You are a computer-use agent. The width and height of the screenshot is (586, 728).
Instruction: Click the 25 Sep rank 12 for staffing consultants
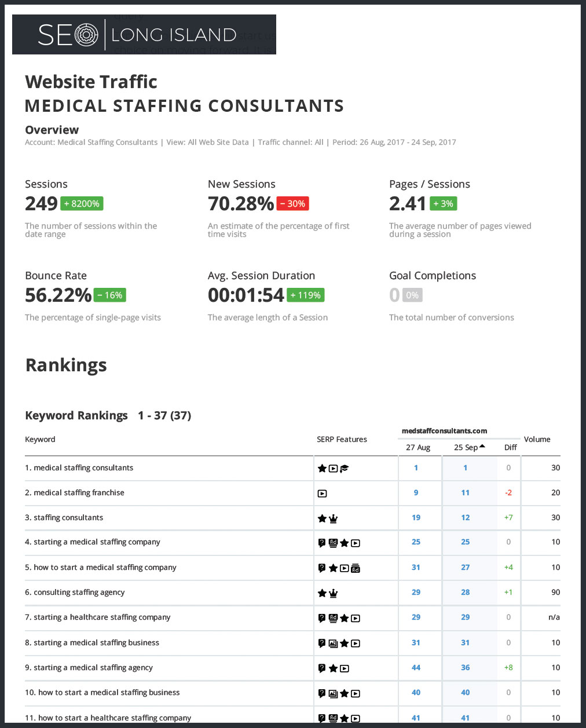coord(466,518)
